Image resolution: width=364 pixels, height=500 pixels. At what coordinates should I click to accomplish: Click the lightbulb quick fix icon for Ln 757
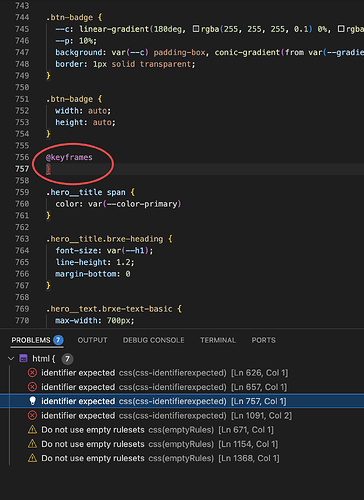click(x=32, y=401)
